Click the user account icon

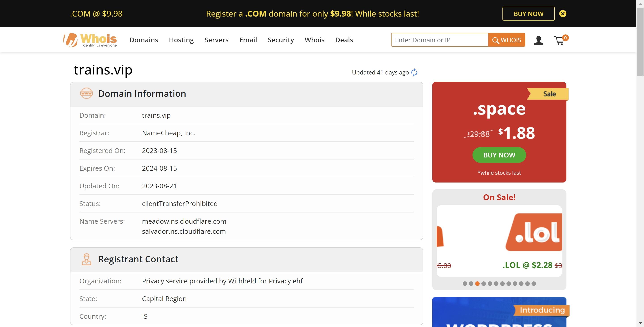(x=539, y=40)
